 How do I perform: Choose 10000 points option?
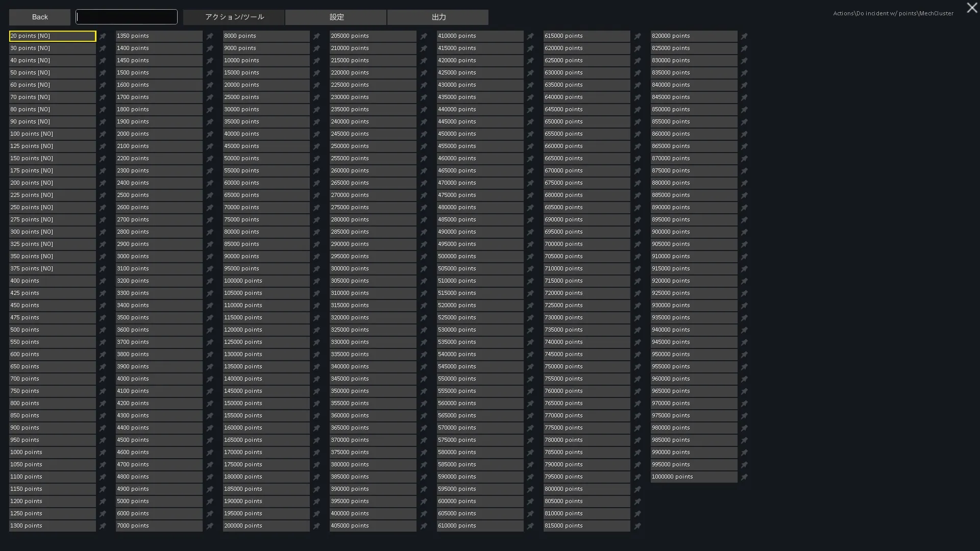(x=266, y=61)
